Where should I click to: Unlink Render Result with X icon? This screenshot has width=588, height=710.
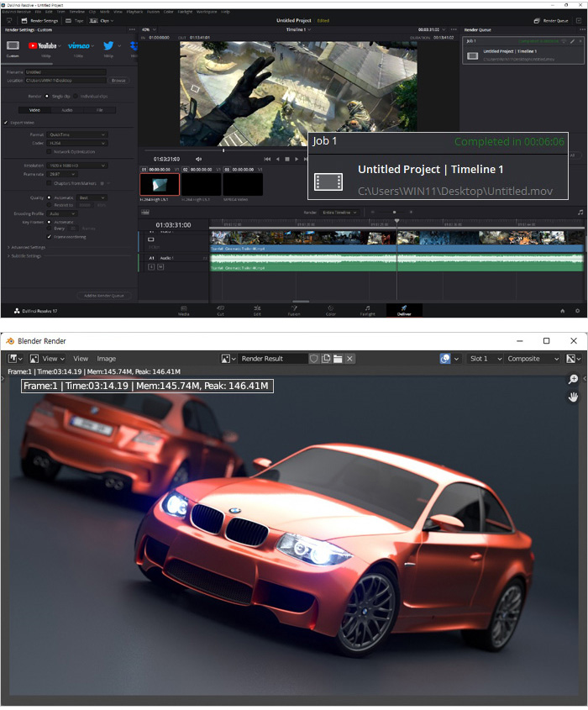click(350, 359)
